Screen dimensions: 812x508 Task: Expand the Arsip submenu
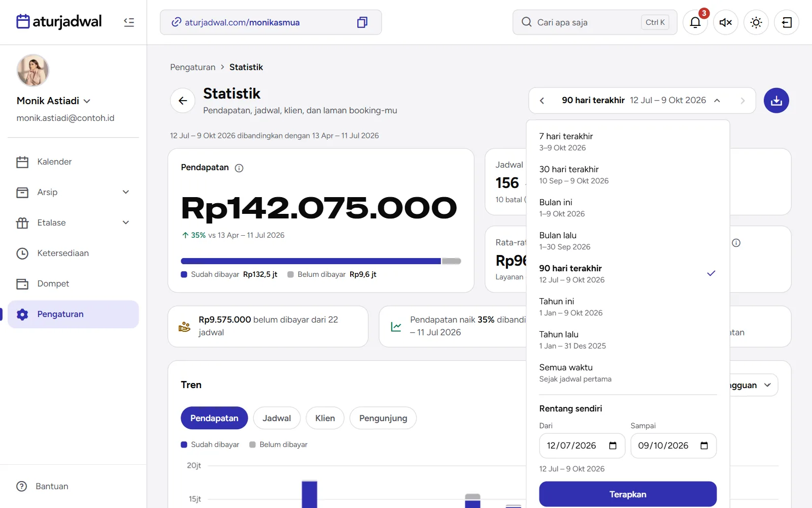(126, 192)
